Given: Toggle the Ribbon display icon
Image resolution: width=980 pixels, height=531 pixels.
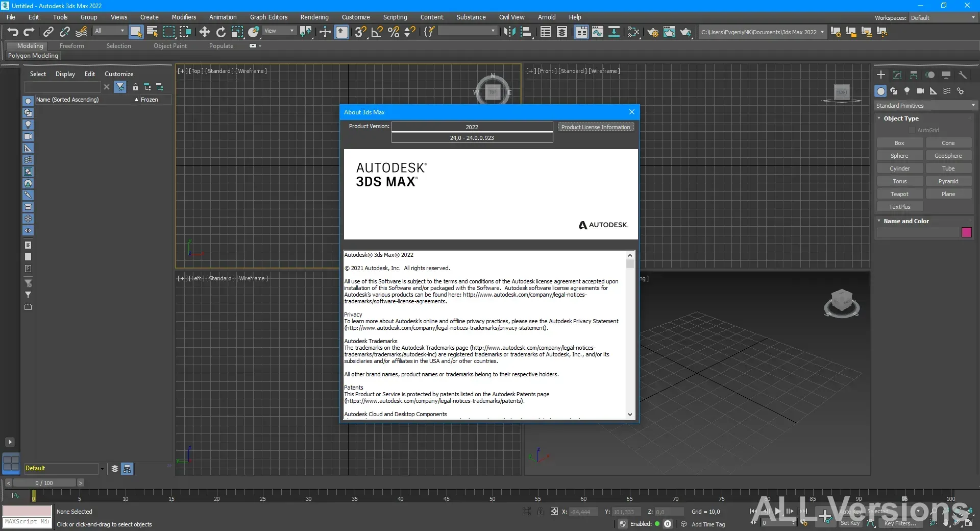Looking at the screenshot, I should (581, 32).
